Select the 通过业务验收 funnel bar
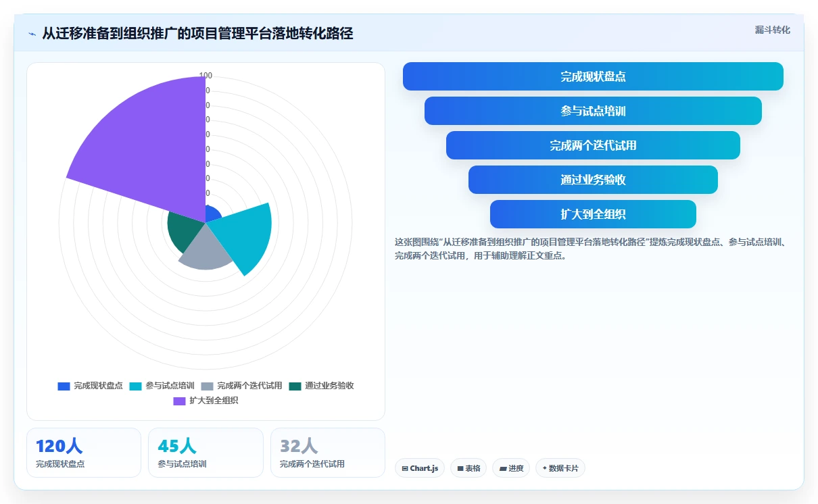 593,180
